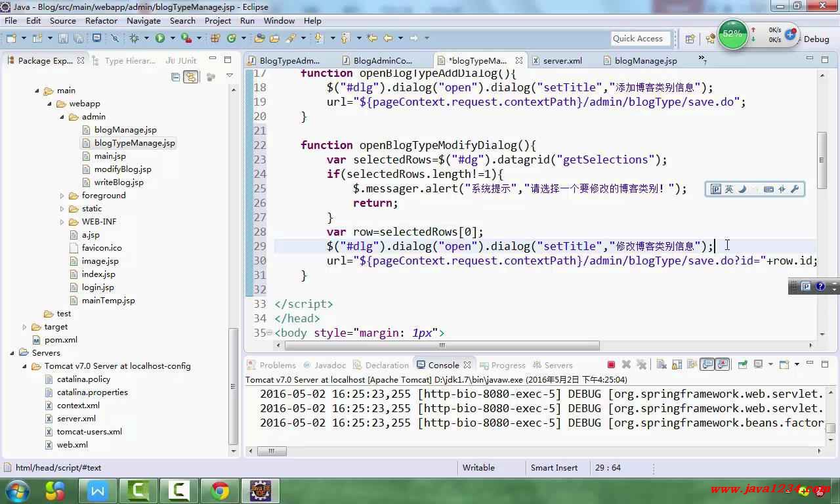The height and width of the screenshot is (504, 840).
Task: Click line 29 in the code editor
Action: [x=545, y=246]
